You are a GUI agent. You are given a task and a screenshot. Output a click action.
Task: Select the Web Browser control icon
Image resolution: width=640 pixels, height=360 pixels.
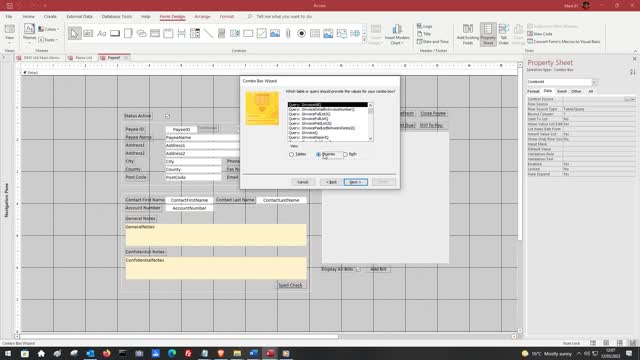click(355, 33)
